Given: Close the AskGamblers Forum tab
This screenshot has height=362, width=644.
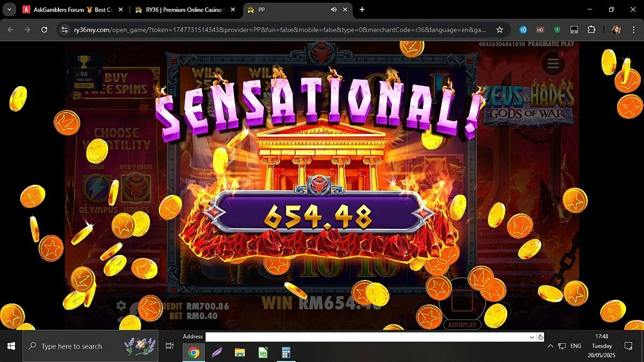Looking at the screenshot, I should pyautogui.click(x=121, y=10).
